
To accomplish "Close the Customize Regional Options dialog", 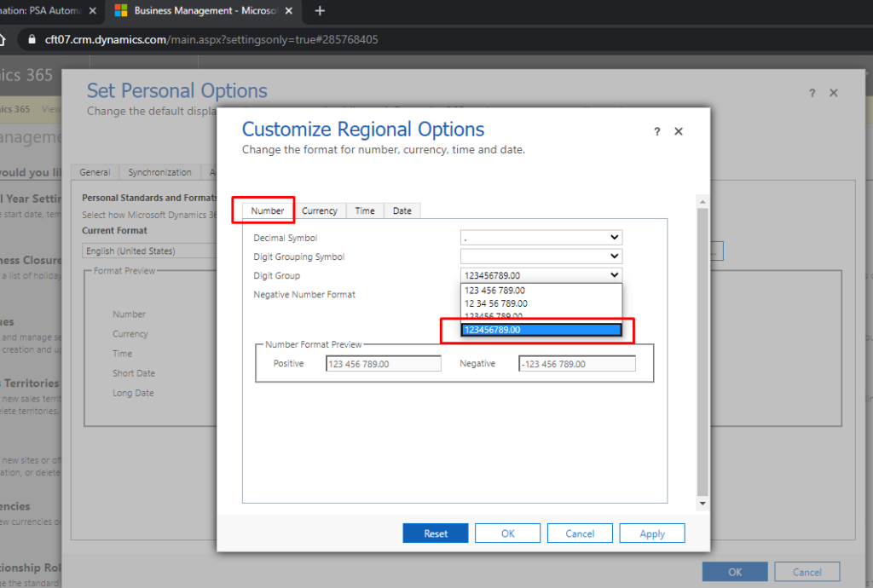I will pyautogui.click(x=678, y=131).
